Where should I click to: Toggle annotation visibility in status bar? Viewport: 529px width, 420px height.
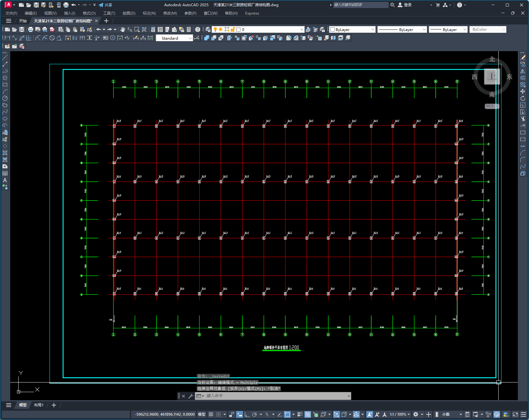click(x=369, y=414)
